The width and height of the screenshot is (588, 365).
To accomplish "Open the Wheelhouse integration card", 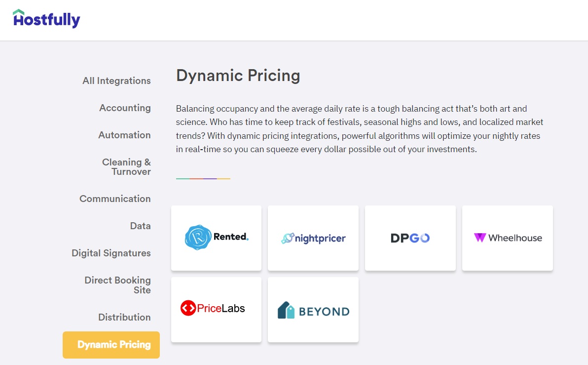I will click(507, 238).
